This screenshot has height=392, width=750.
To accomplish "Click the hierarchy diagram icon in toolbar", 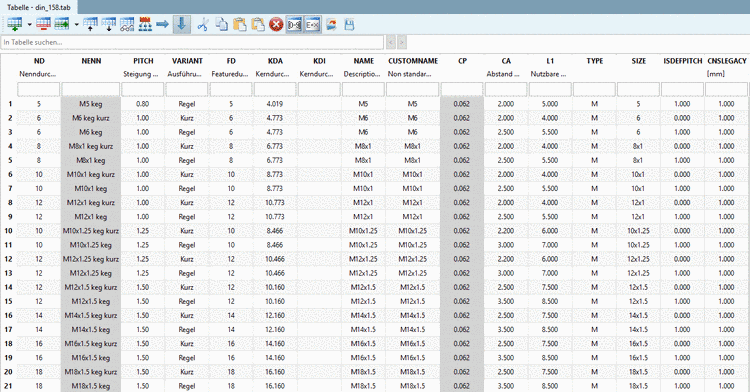I will tap(145, 24).
